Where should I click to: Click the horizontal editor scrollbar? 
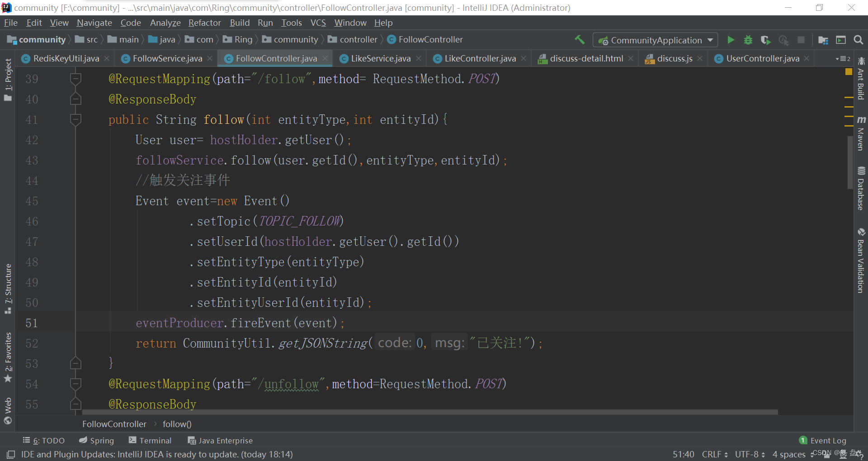click(429, 412)
